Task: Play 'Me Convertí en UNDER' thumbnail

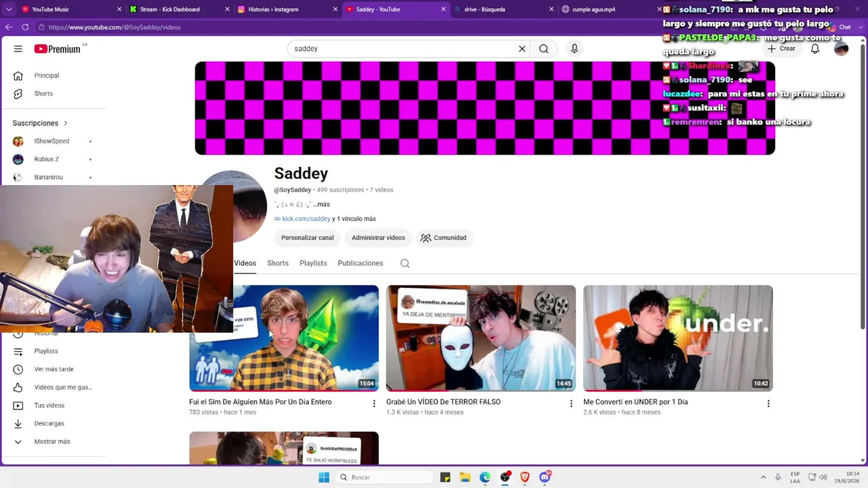Action: pyautogui.click(x=678, y=338)
